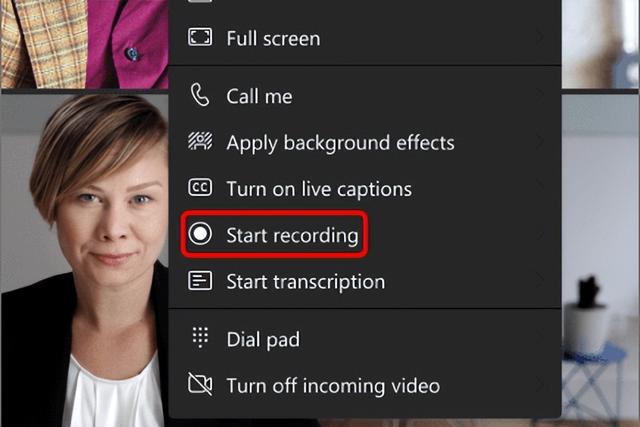Click the record circle icon

(x=200, y=234)
